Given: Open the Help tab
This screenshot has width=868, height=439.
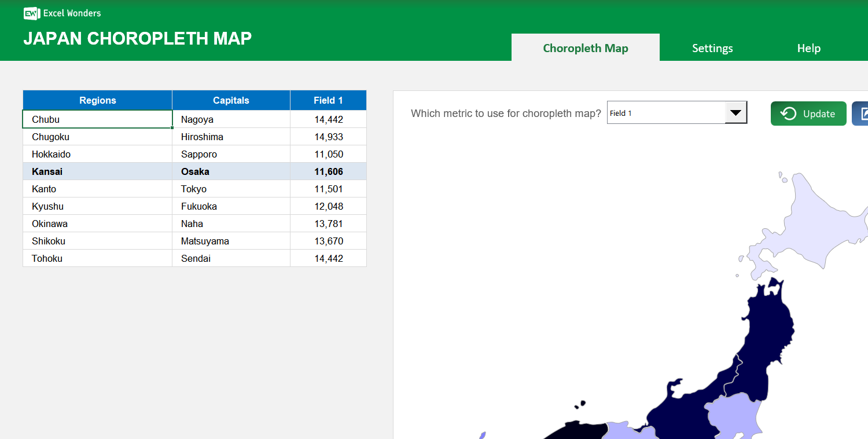Looking at the screenshot, I should tap(808, 48).
